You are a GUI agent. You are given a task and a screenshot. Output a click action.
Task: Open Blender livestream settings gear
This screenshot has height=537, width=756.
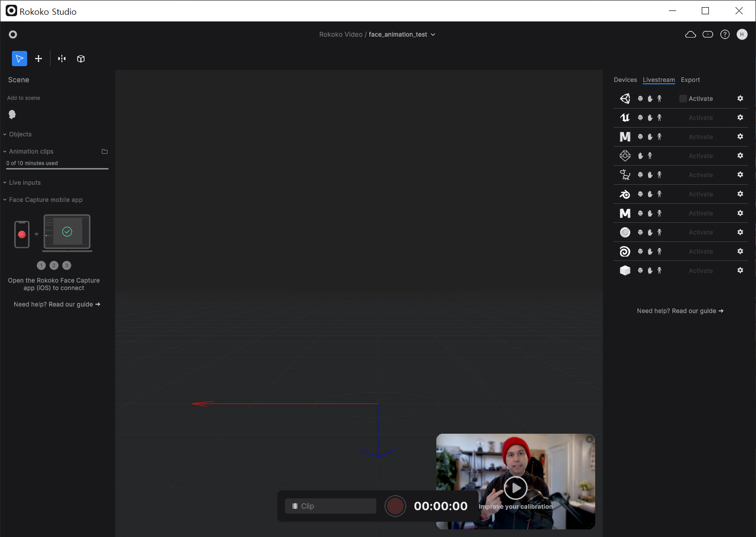[740, 194]
